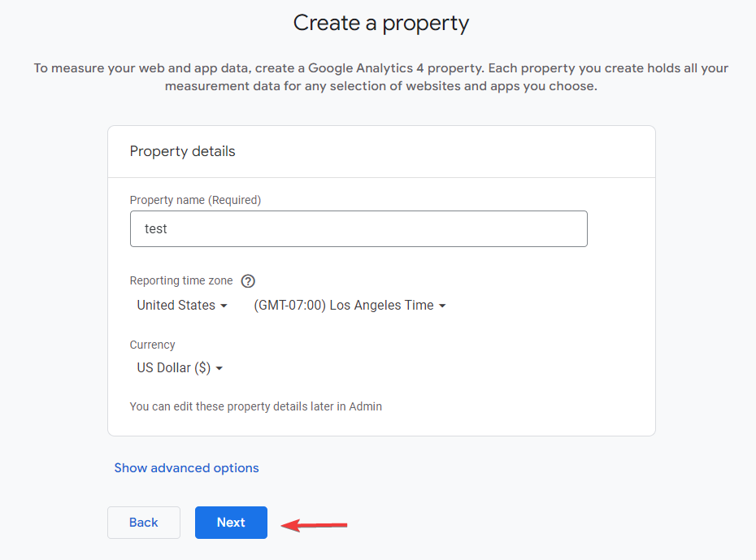Screen dimensions: 756x560
Task: Click the Currency label
Action: click(152, 345)
